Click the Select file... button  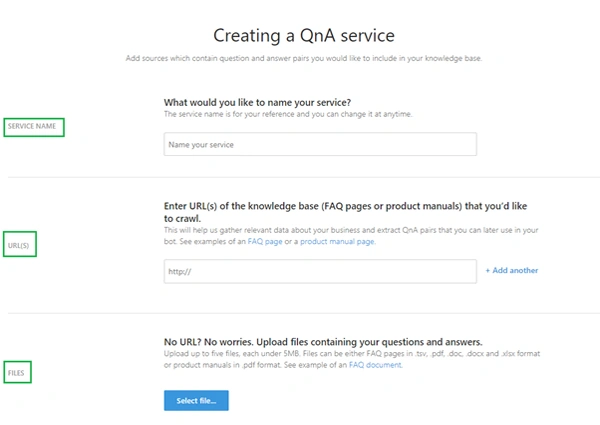pyautogui.click(x=196, y=401)
